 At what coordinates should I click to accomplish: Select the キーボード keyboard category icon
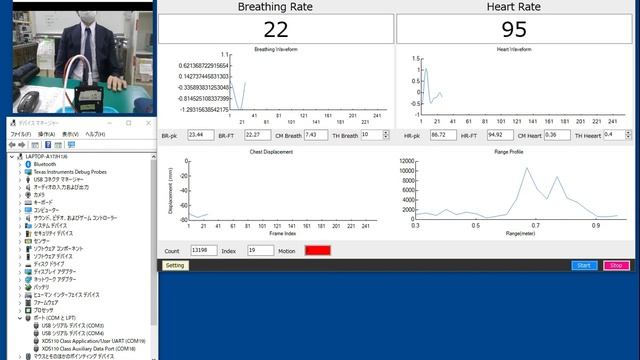pyautogui.click(x=28, y=202)
